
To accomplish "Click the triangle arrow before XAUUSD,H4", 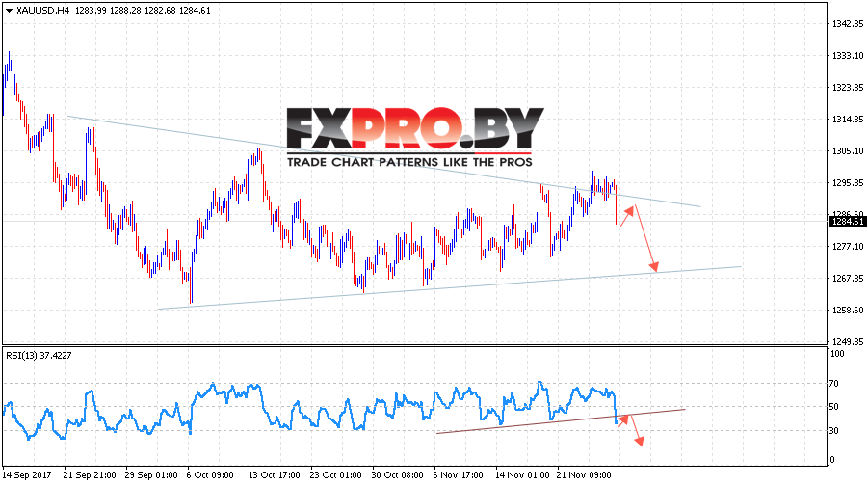I will click(9, 11).
